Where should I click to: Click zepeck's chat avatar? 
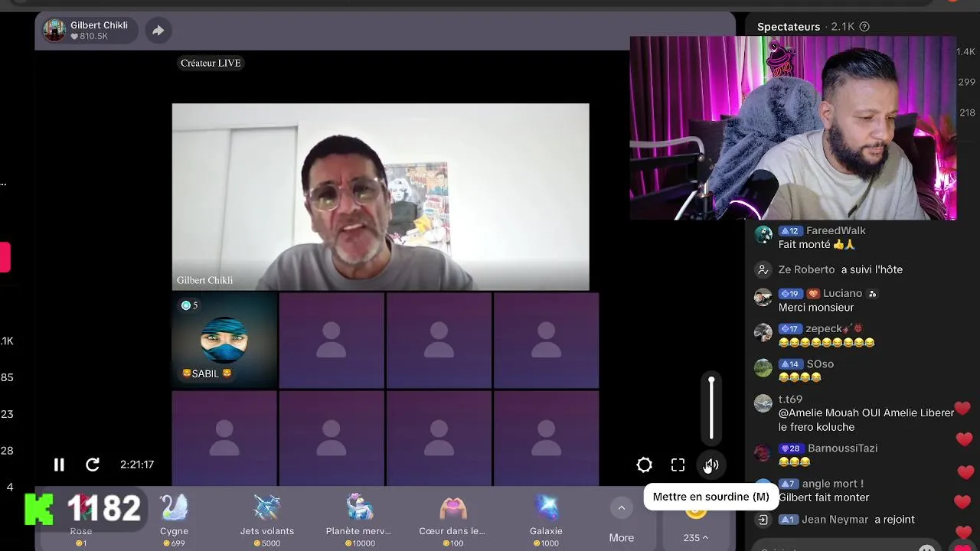coord(763,333)
